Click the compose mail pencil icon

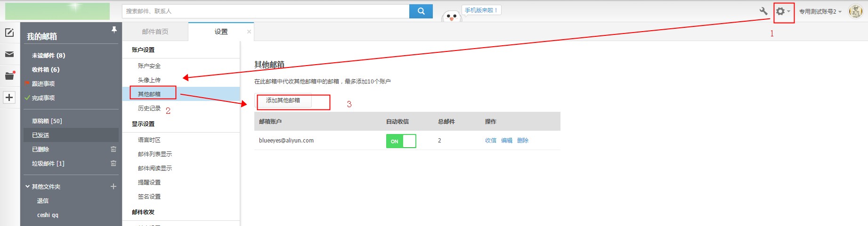click(9, 33)
